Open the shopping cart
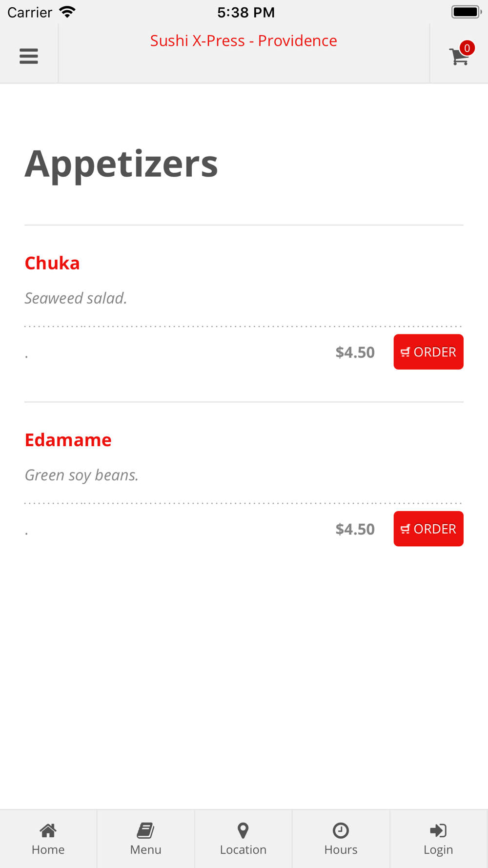 click(458, 57)
